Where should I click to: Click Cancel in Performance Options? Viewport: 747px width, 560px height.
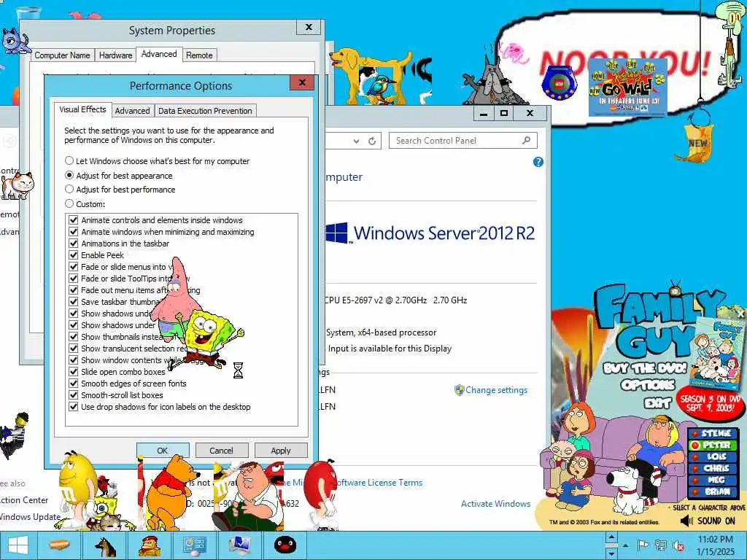(x=222, y=451)
